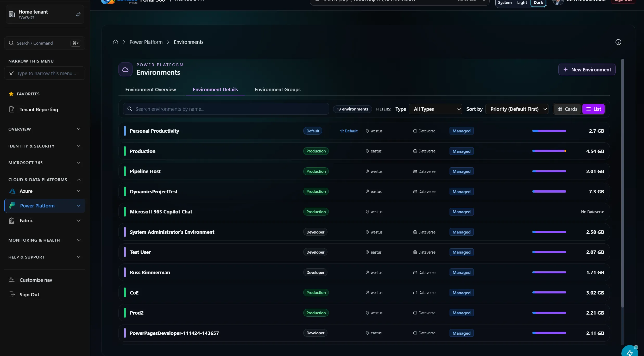
Task: Click location pin icon on Production row
Action: point(367,151)
